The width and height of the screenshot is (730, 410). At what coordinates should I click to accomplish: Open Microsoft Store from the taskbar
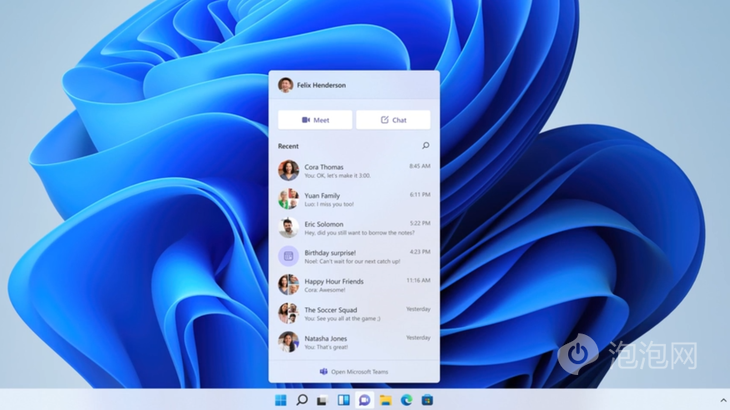(427, 400)
